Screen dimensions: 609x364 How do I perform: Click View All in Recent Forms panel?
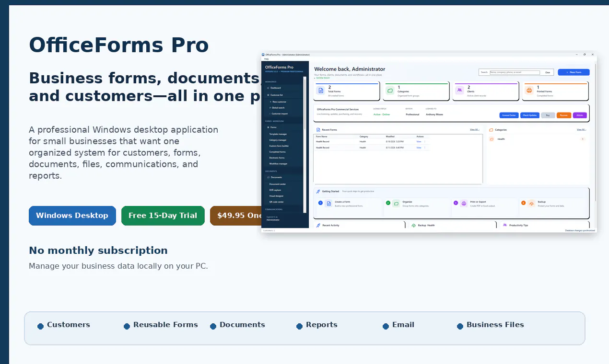click(475, 130)
